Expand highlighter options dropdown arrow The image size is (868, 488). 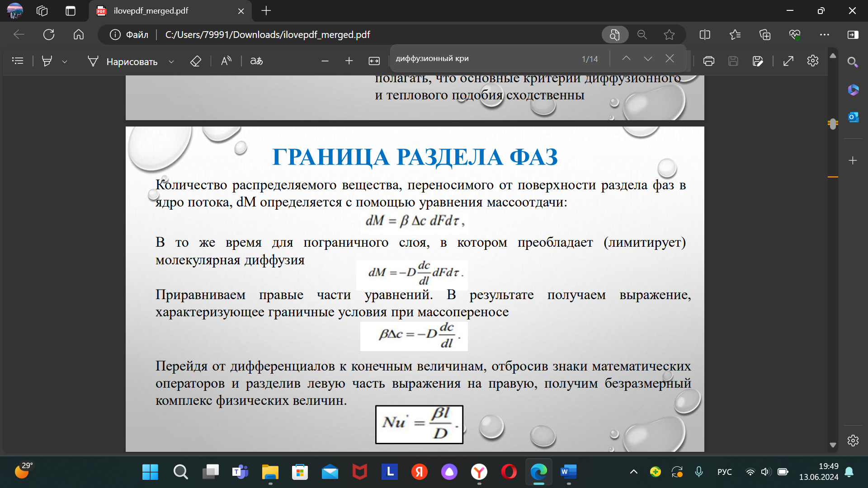pos(65,61)
